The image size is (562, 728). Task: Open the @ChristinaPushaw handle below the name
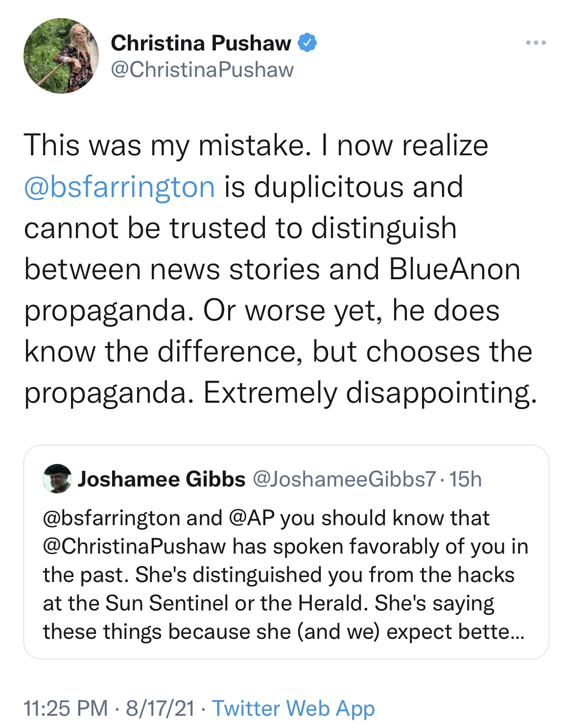[x=202, y=70]
